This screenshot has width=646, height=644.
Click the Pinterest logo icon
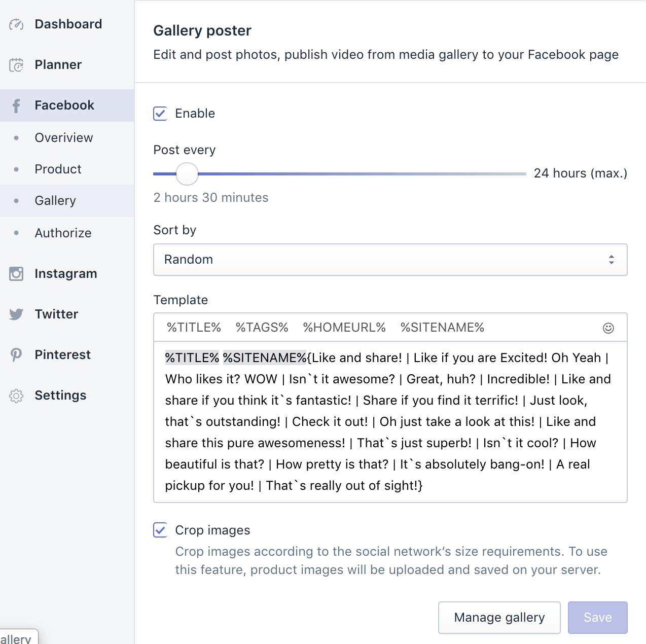tap(16, 355)
